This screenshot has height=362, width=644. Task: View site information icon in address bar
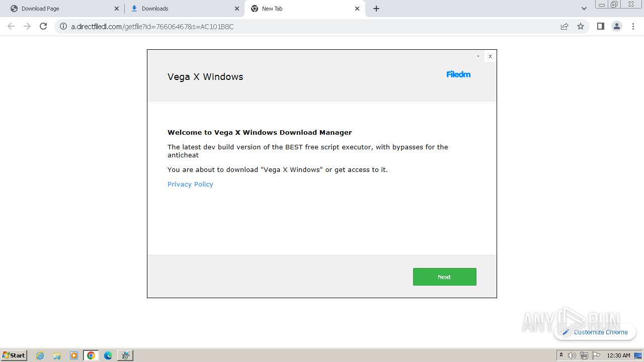pos(63,26)
